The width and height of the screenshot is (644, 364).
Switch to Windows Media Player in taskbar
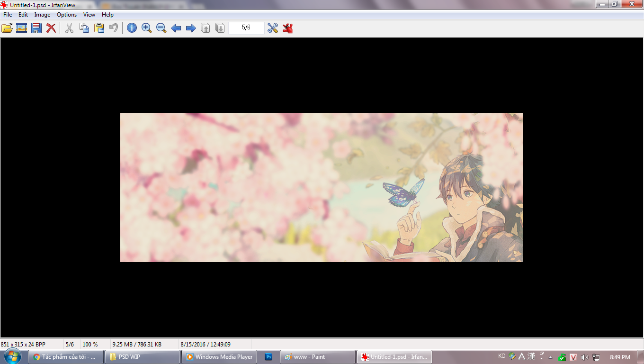pos(219,357)
